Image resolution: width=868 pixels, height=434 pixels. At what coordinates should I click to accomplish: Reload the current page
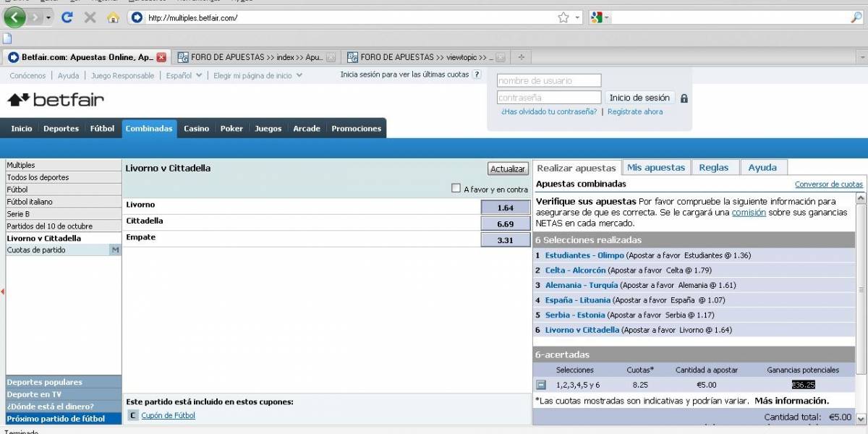tap(67, 17)
